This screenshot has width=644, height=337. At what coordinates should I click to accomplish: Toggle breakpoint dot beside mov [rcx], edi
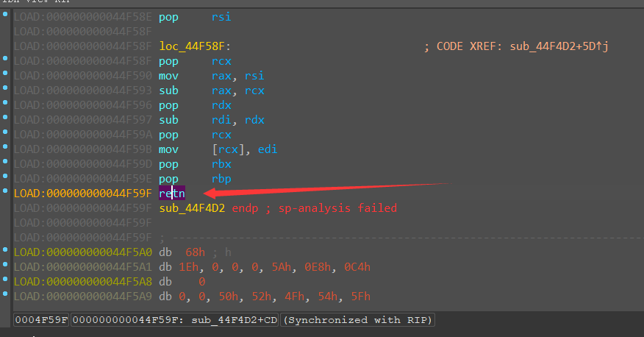5,146
